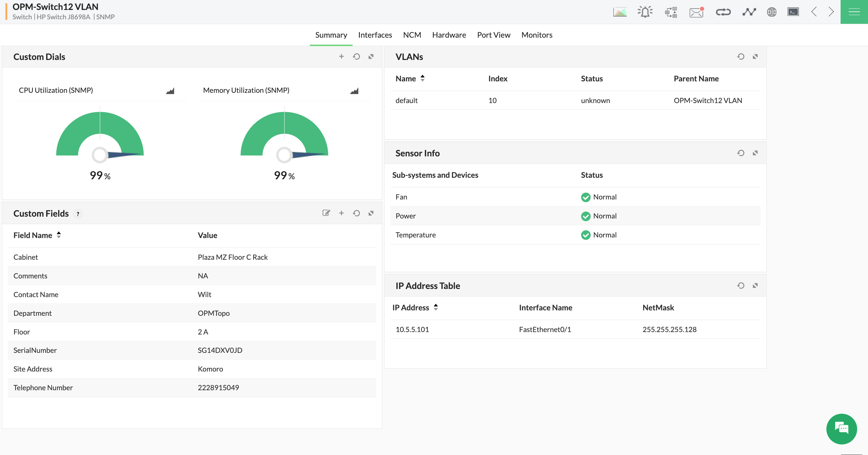Click the VLAN status unknown cell
This screenshot has height=455, width=868.
pyautogui.click(x=595, y=100)
